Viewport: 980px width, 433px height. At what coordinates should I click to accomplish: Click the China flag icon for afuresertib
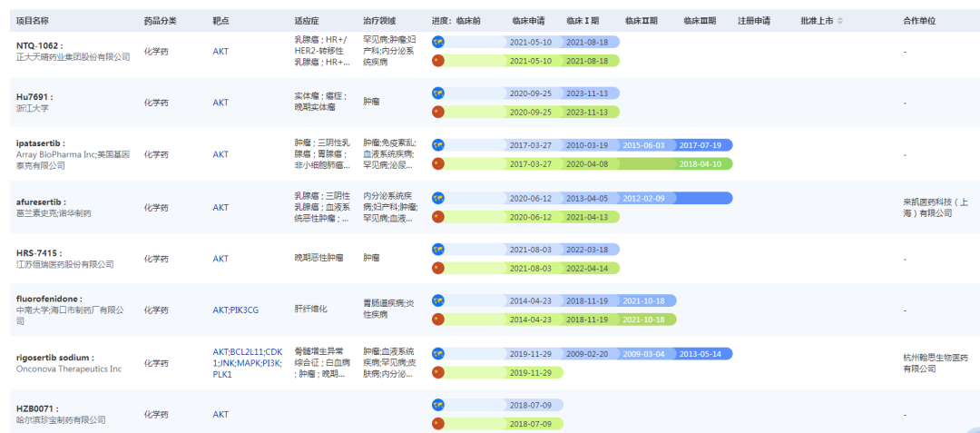click(x=438, y=216)
